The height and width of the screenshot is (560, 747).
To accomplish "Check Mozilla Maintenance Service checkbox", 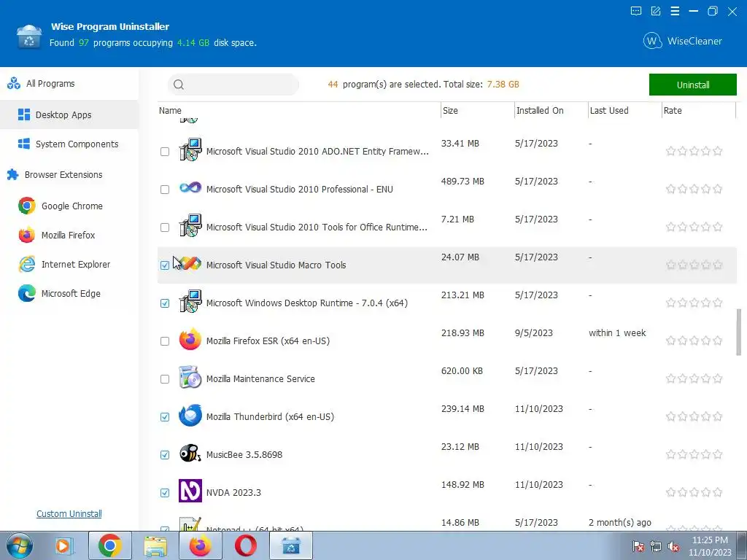I will coord(165,379).
